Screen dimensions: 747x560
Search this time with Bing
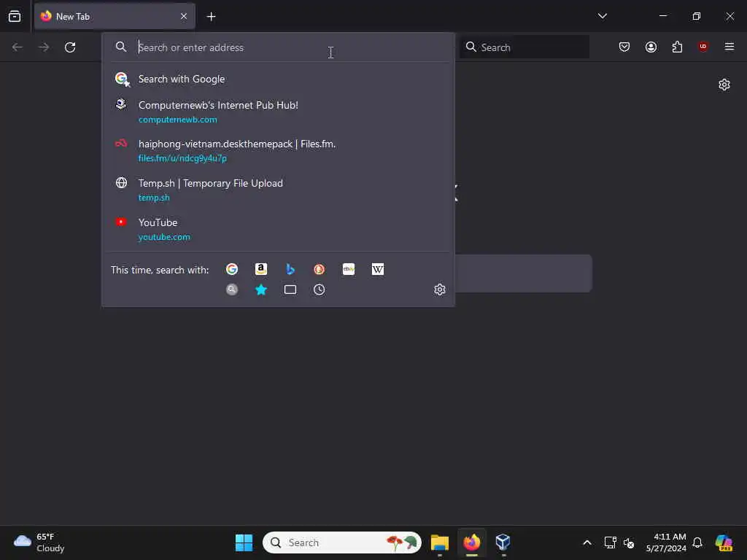[x=290, y=270]
